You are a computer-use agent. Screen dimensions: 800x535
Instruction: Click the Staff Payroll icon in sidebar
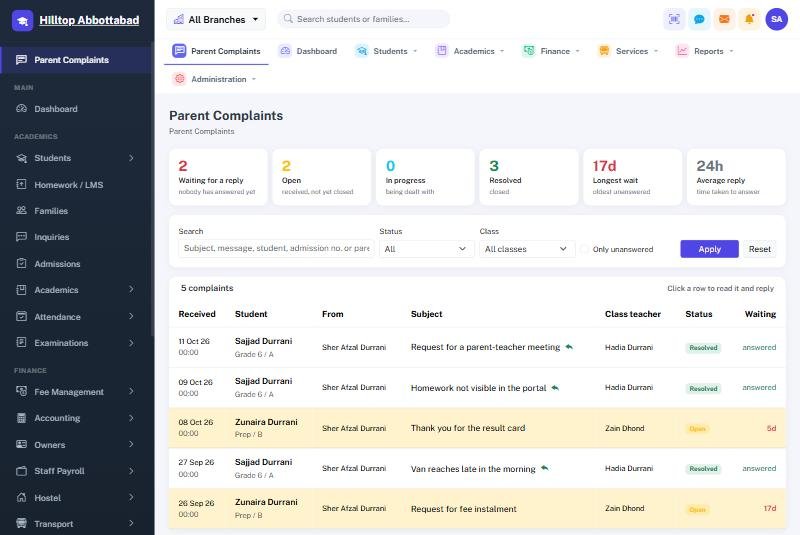click(x=21, y=471)
